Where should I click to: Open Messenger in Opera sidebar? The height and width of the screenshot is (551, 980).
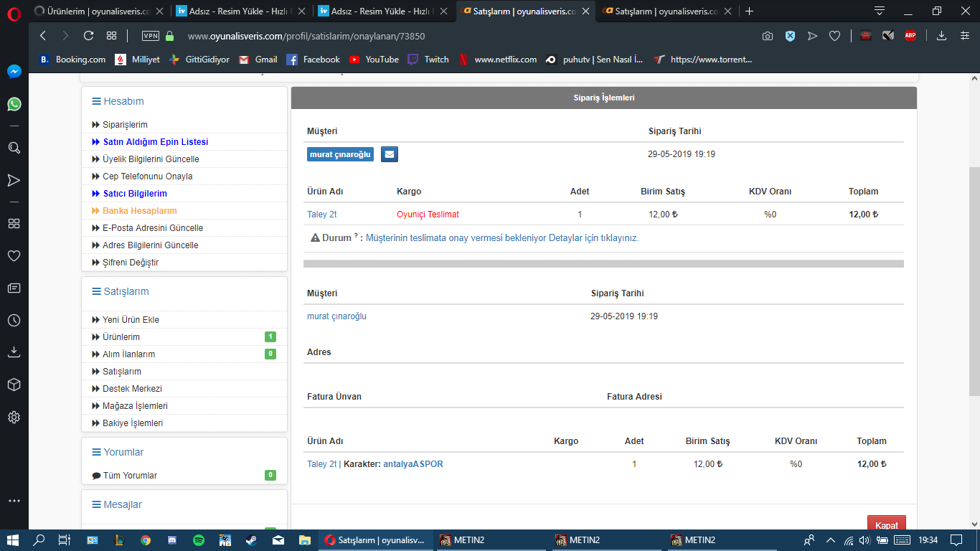pyautogui.click(x=14, y=72)
